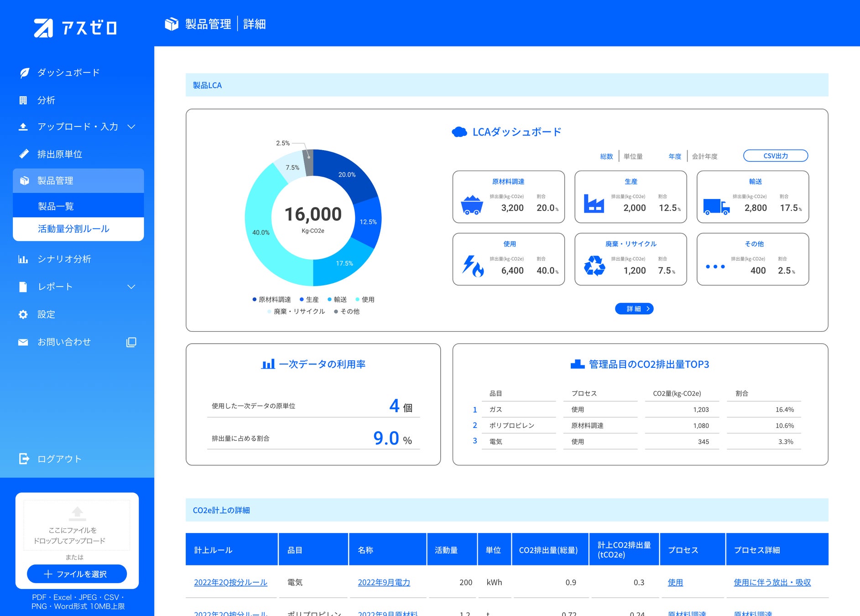860x616 pixels.
Task: Click the 輸送 truck icon
Action: 716,207
